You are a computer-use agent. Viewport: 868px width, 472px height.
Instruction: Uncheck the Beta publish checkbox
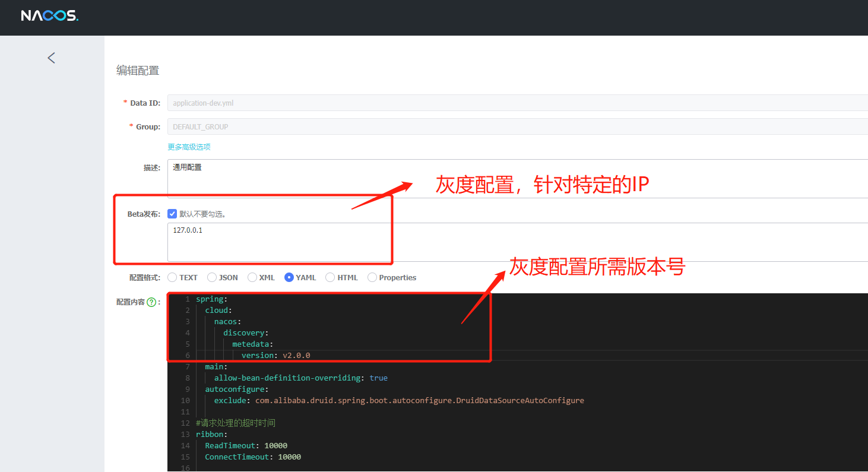(172, 214)
